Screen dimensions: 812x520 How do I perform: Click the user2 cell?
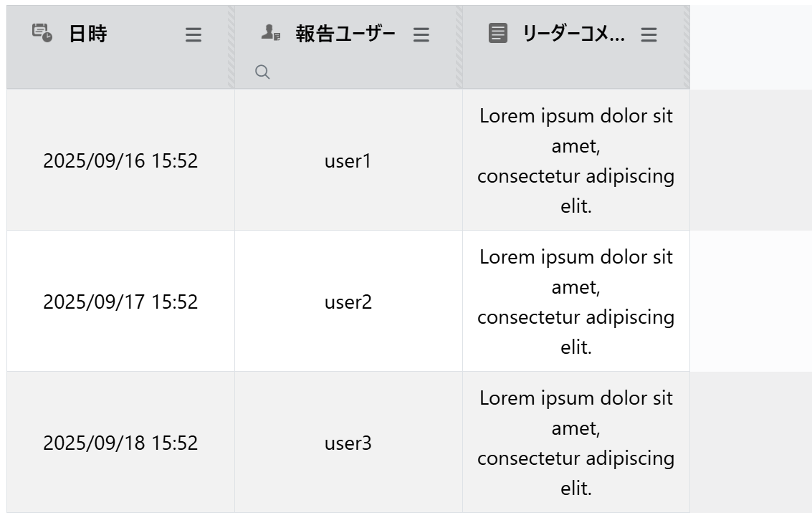[348, 302]
